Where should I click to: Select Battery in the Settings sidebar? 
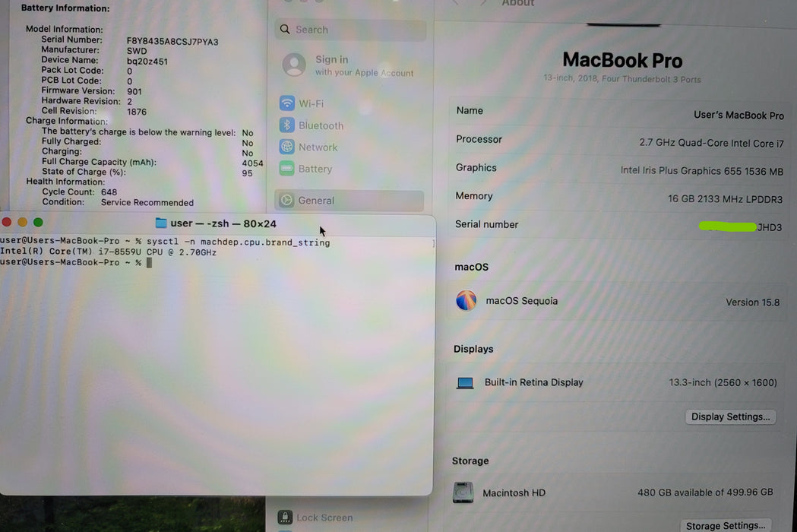pyautogui.click(x=351, y=169)
